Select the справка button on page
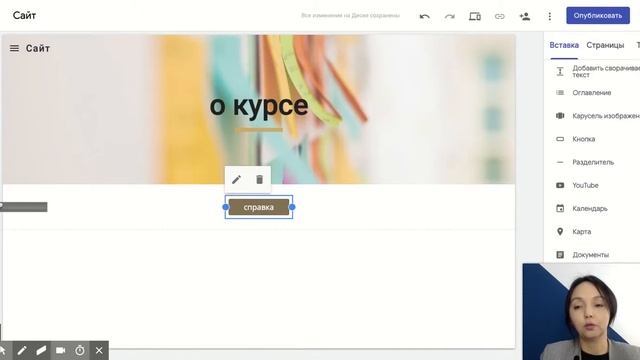 click(258, 207)
